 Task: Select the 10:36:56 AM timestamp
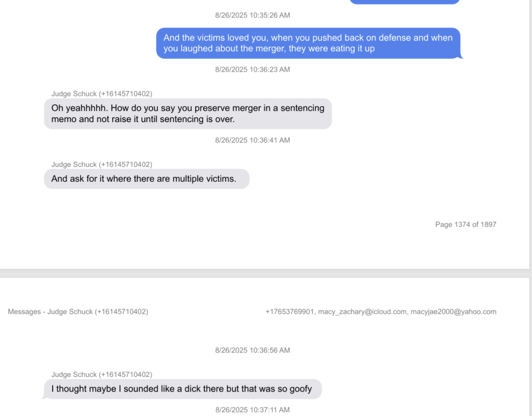point(252,351)
